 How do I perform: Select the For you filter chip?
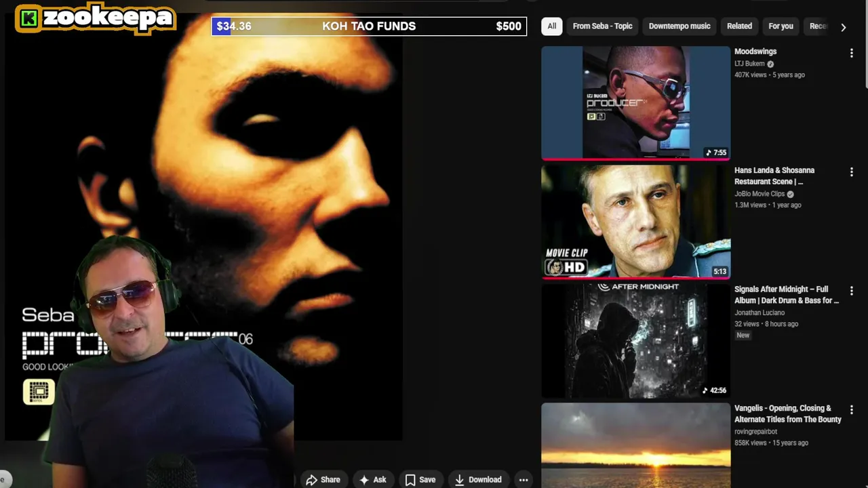pos(781,26)
